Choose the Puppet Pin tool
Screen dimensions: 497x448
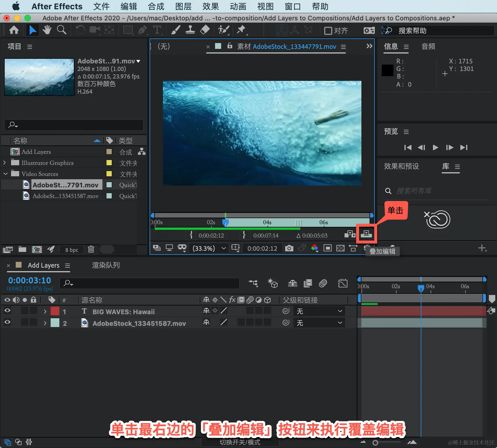[241, 30]
